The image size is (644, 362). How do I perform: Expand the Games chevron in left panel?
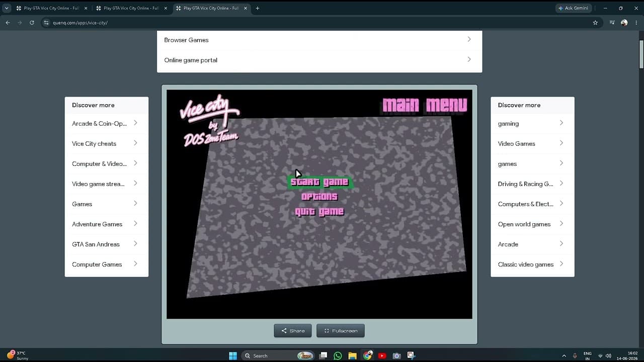pos(135,204)
